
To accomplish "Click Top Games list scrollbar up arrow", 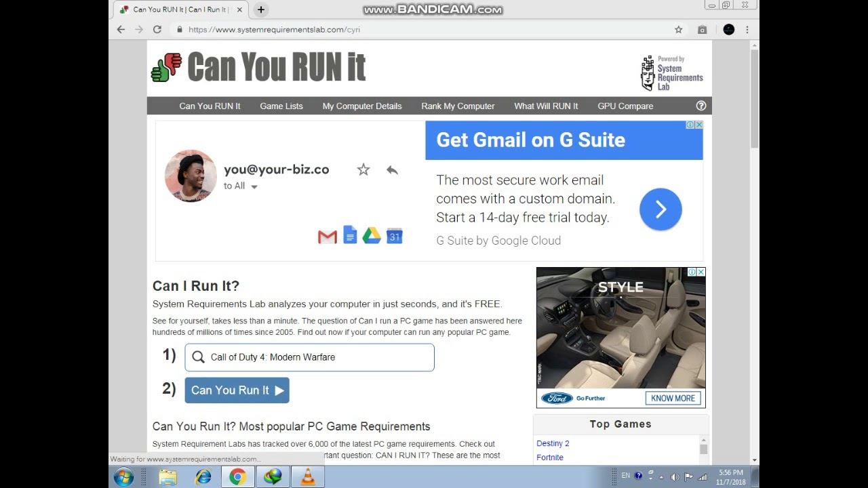I will (704, 440).
